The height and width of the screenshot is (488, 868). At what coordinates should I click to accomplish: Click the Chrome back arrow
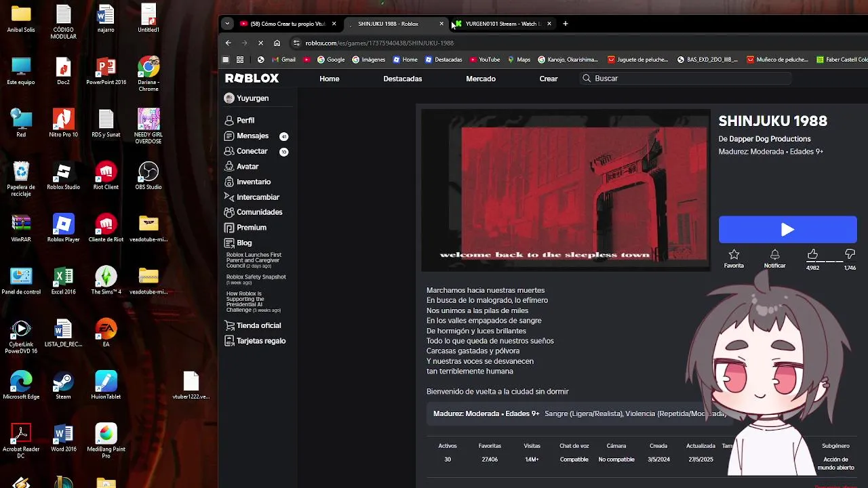point(229,43)
